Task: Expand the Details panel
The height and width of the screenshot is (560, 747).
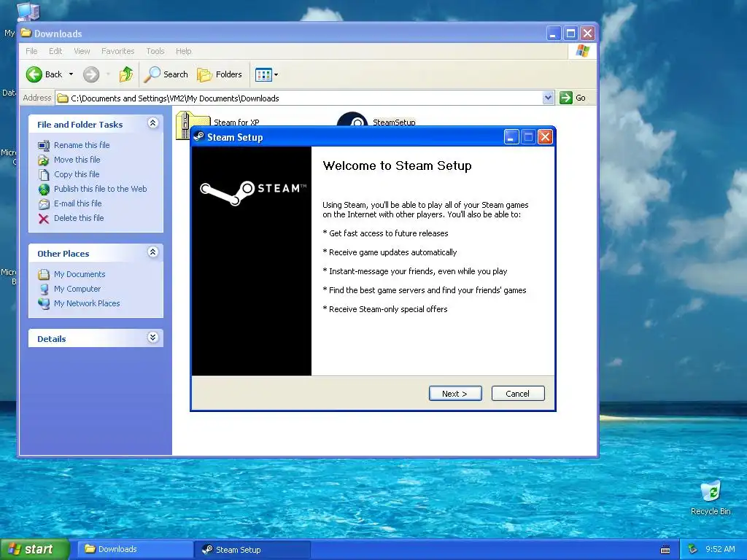Action: pyautogui.click(x=152, y=338)
